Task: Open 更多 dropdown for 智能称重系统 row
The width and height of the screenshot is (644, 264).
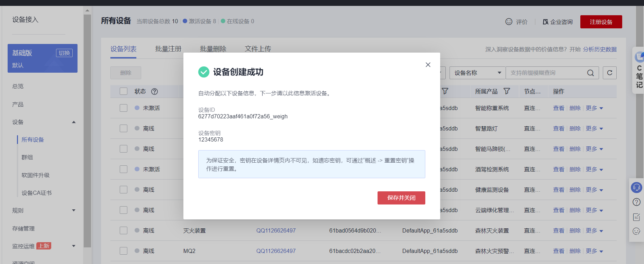Action: 595,108
